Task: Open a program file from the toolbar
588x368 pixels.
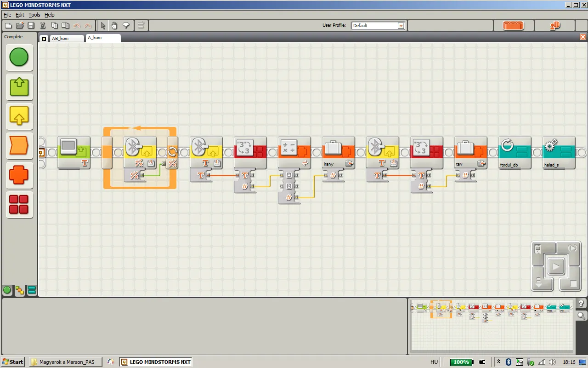Action: click(19, 26)
